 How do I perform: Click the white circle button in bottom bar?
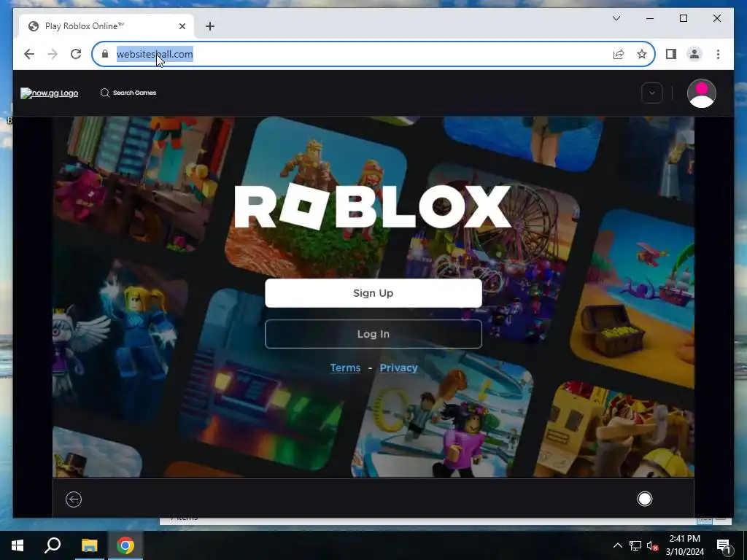pos(645,499)
